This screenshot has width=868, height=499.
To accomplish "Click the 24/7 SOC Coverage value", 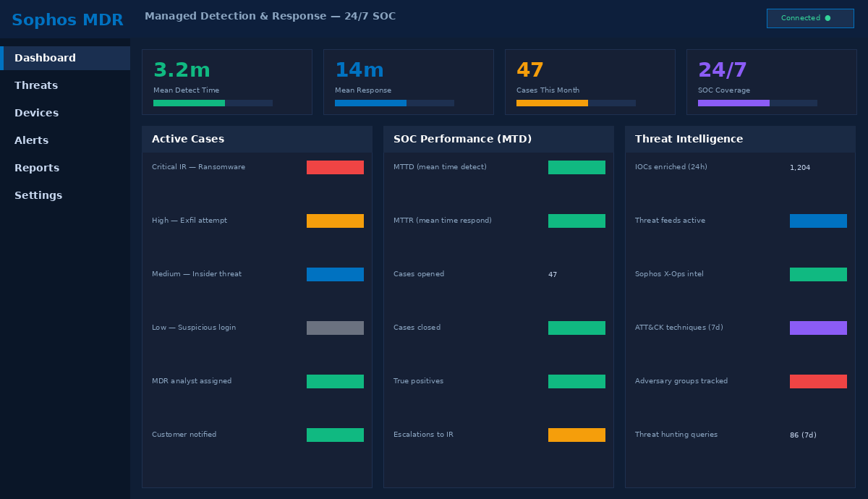I will [x=722, y=70].
